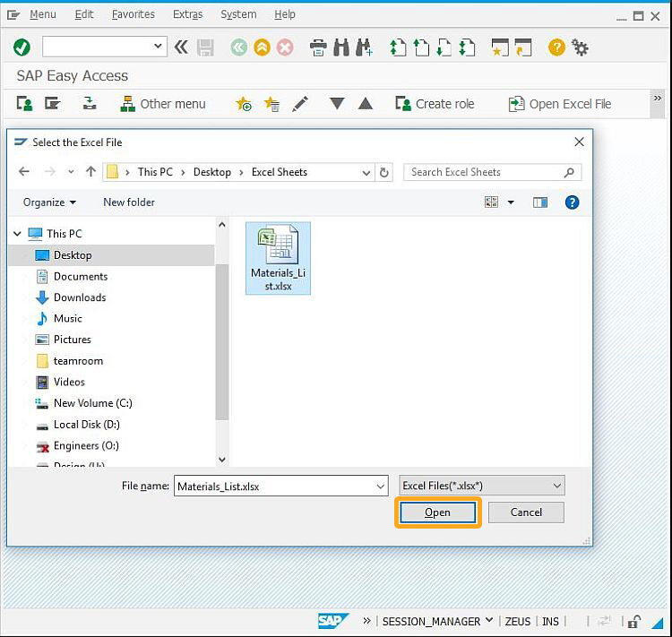Click the Move Favorites Down triangle
672x637 pixels.
tap(337, 103)
